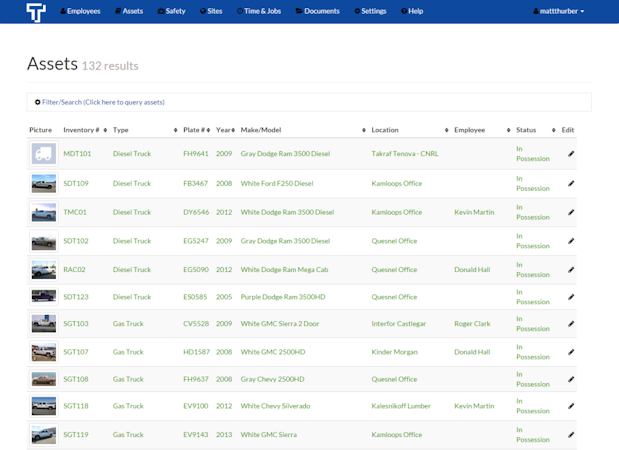This screenshot has height=450, width=619.
Task: Click White GMC Sierra 2 Door
Action: (x=279, y=324)
